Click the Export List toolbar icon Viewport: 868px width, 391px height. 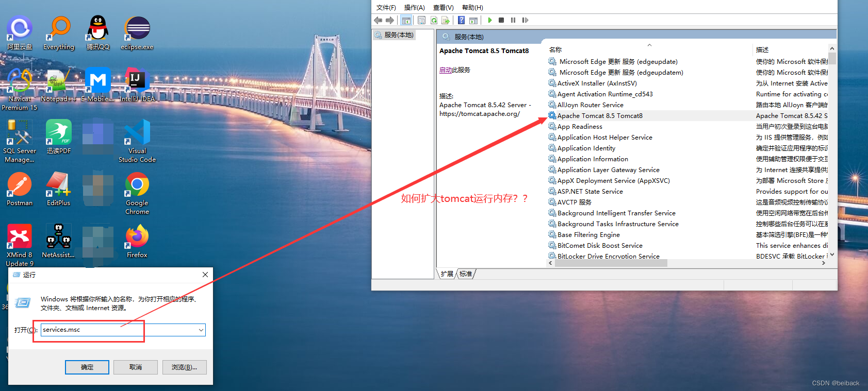pyautogui.click(x=446, y=20)
